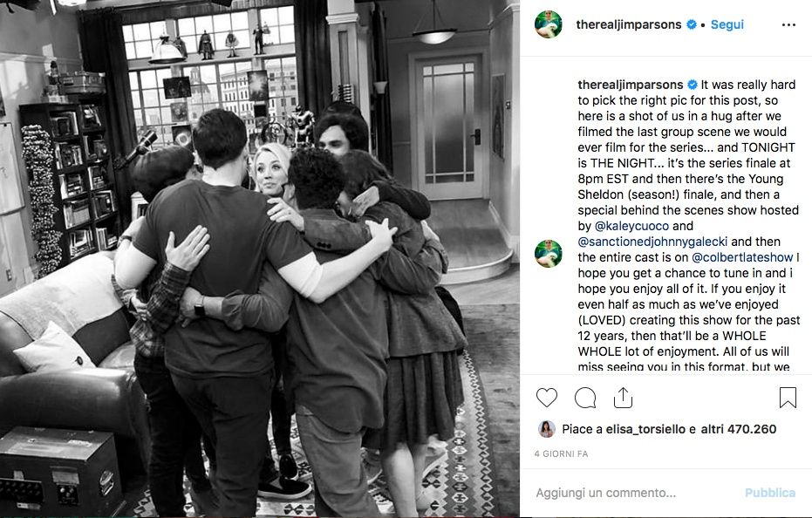Click the 4 GIORNI FA timestamp
Viewport: 812px width, 518px height.
562,453
